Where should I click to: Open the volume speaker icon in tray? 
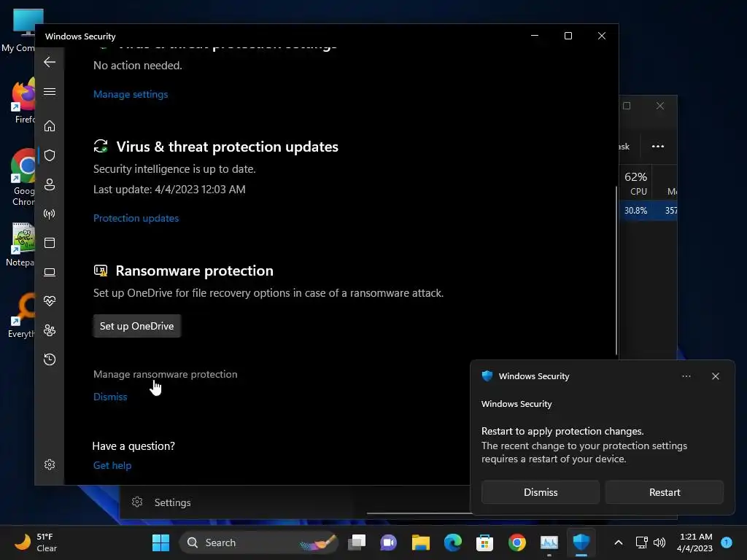pos(659,542)
